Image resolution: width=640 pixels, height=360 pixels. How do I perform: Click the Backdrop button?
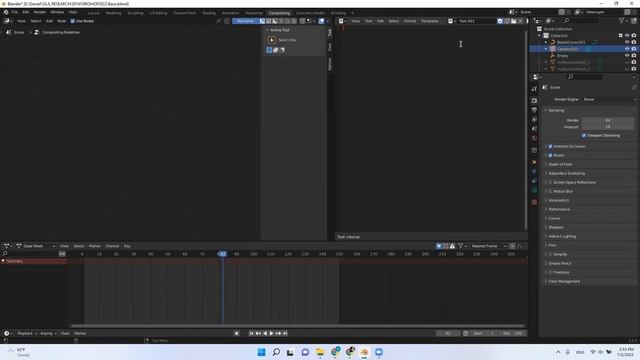(x=246, y=21)
